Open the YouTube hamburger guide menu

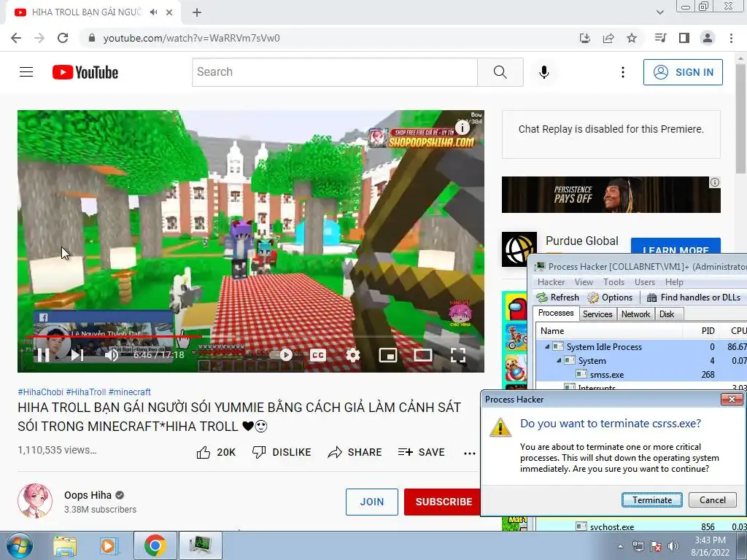(x=26, y=72)
